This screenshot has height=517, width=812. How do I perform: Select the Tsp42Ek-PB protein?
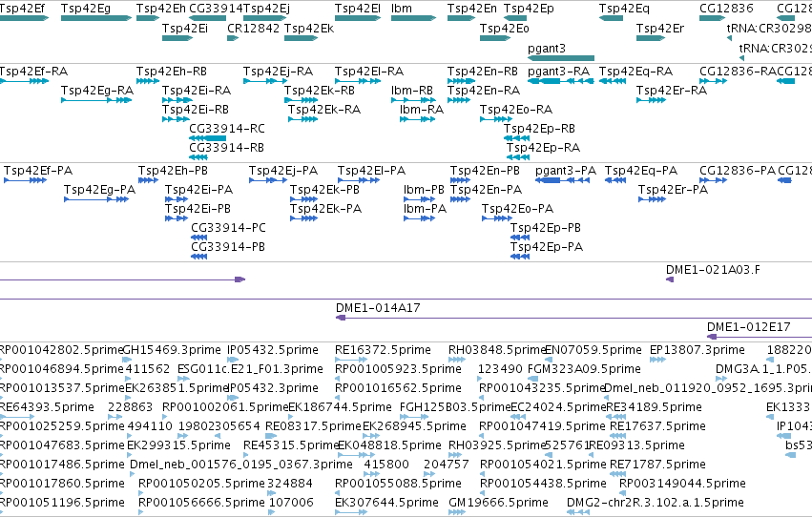tap(303, 199)
